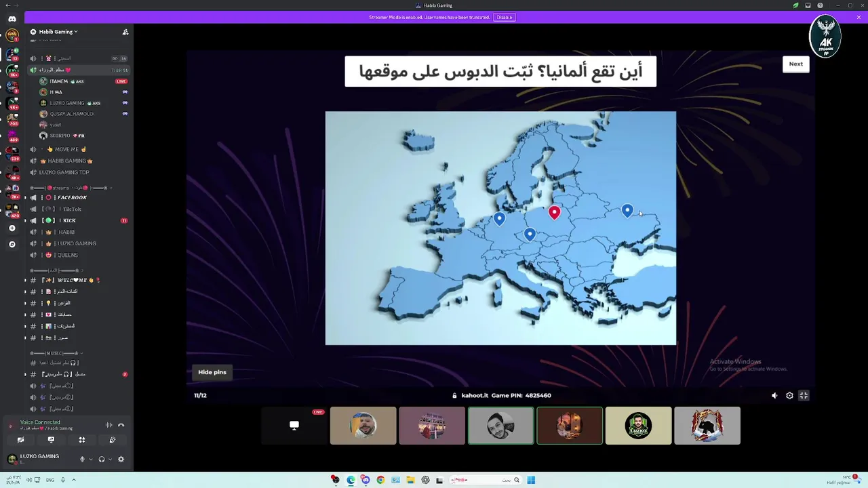Show hidden system tray icons
This screenshot has width=868, height=488.
click(x=74, y=480)
